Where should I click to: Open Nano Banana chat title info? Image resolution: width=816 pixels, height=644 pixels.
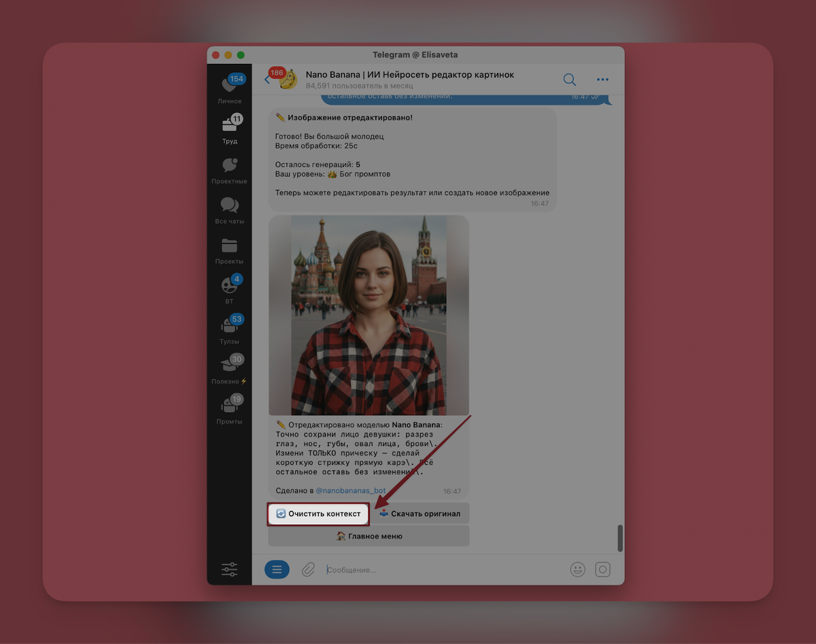[x=410, y=74]
